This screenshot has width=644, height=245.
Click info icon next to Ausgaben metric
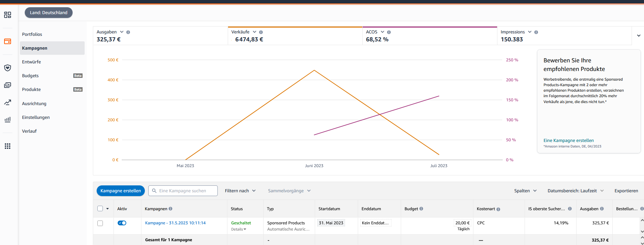128,32
